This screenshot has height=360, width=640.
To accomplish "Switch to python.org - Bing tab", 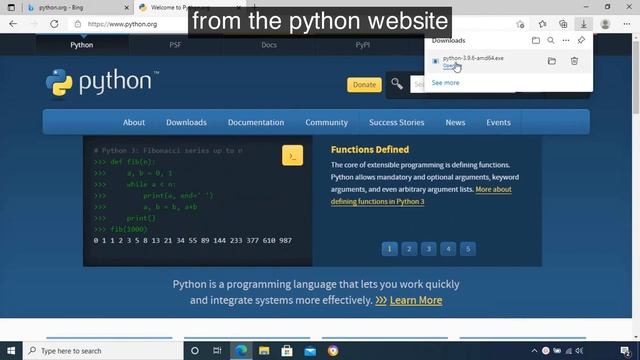I will pyautogui.click(x=78, y=7).
